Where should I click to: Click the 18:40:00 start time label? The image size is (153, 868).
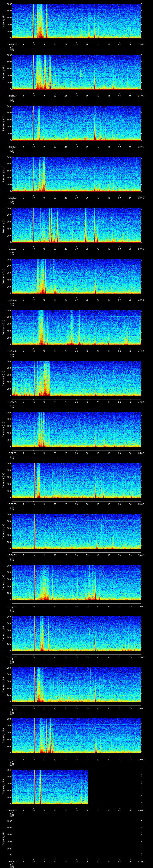(12, 861)
